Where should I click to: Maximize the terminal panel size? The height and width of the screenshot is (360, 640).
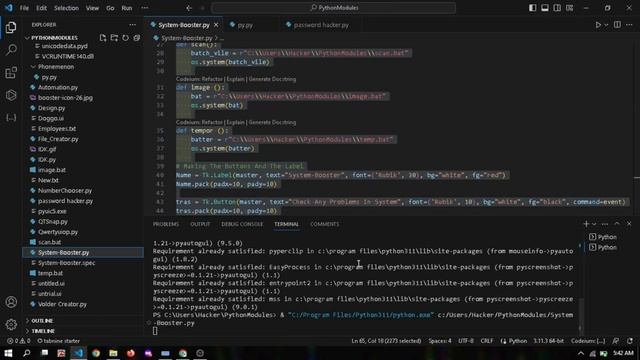pos(617,224)
